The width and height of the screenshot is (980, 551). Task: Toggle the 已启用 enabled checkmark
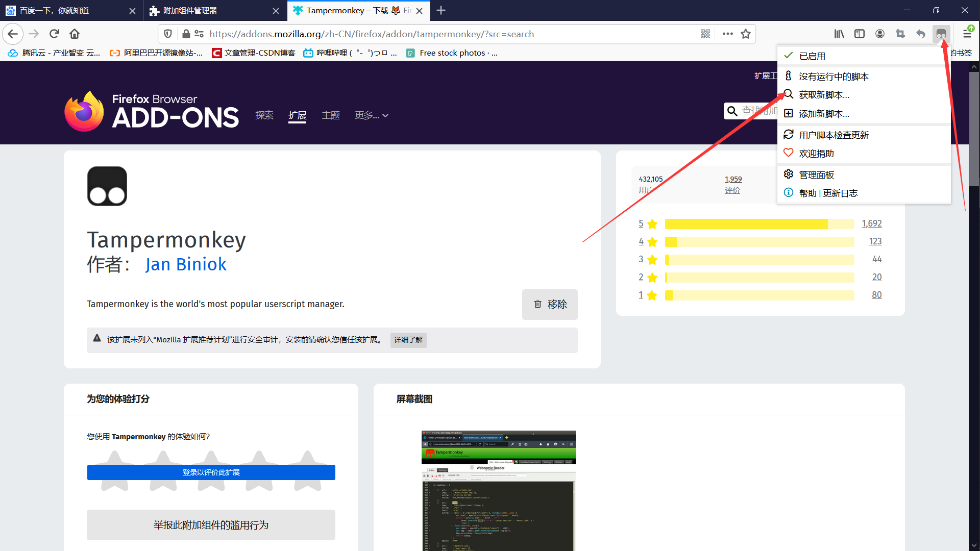click(x=812, y=56)
